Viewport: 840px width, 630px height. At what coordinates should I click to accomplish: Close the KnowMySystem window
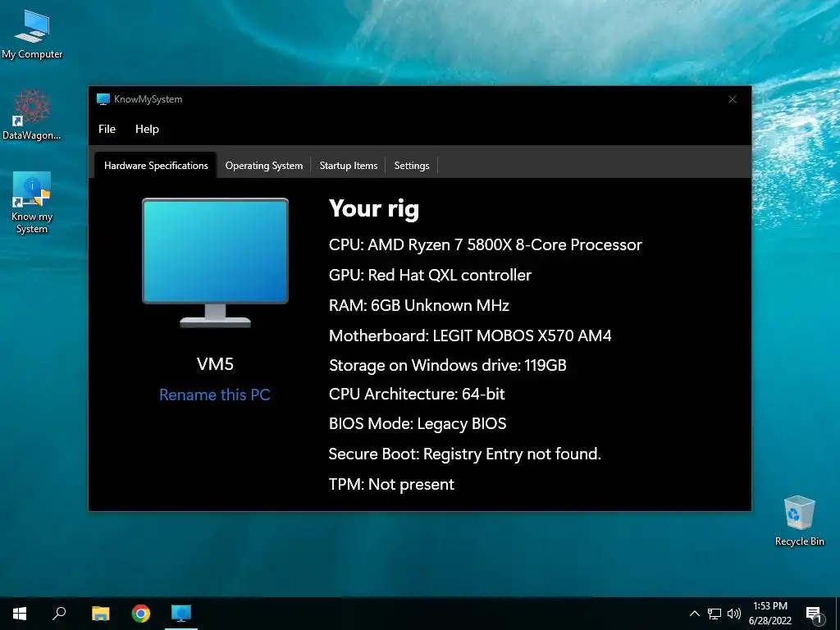click(733, 99)
